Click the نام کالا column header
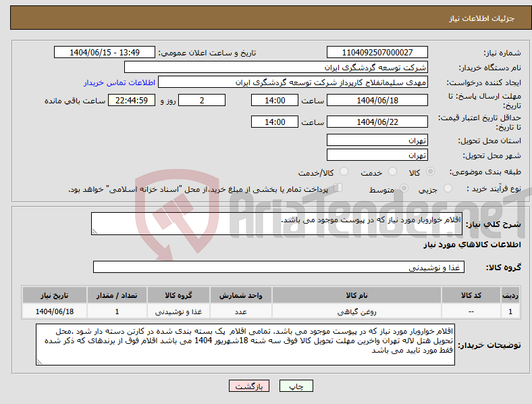The width and height of the screenshot is (532, 404). click(x=356, y=295)
